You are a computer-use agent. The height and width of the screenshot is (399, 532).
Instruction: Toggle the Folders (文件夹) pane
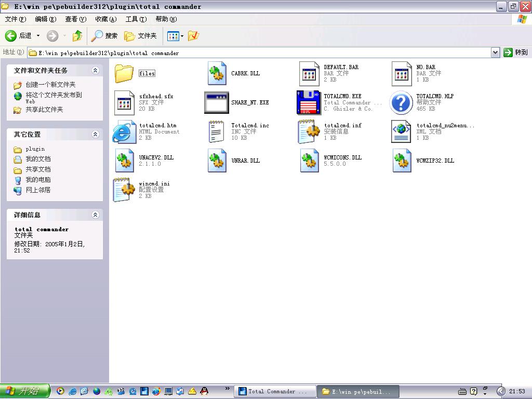(x=140, y=36)
